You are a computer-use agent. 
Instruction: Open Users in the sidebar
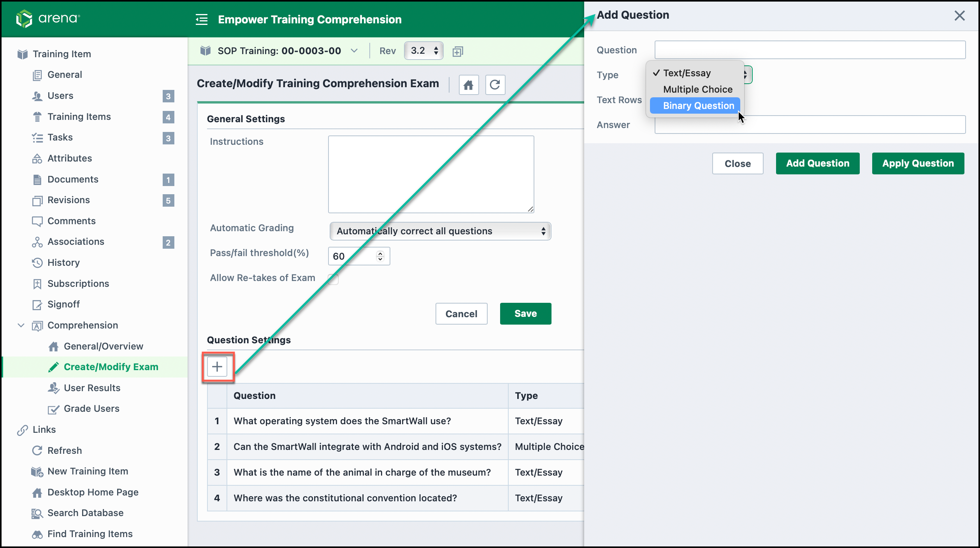coord(60,96)
